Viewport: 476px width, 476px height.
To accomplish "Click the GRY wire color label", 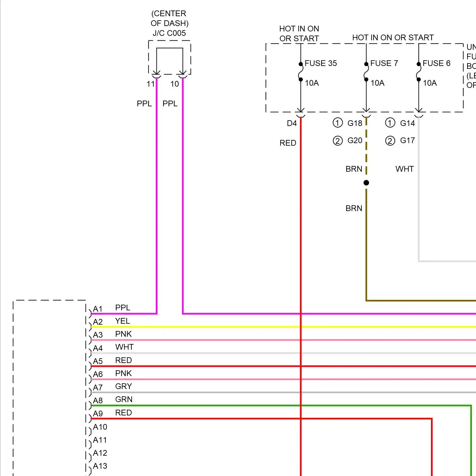I will tap(123, 387).
